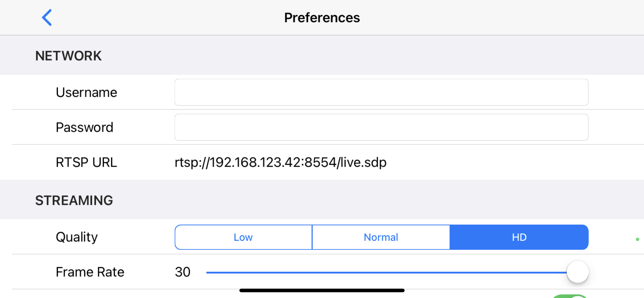Focus the Password text field
The width and height of the screenshot is (644, 298).
[x=381, y=127]
